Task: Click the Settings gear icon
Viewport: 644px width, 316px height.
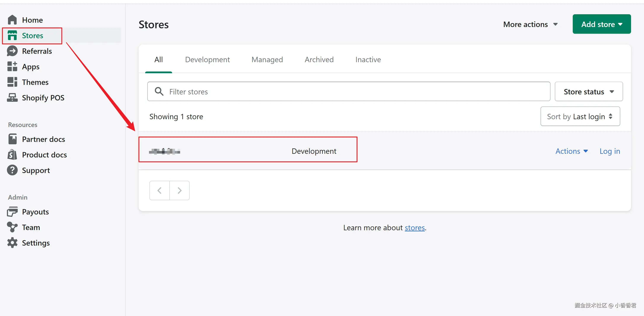Action: (x=12, y=243)
